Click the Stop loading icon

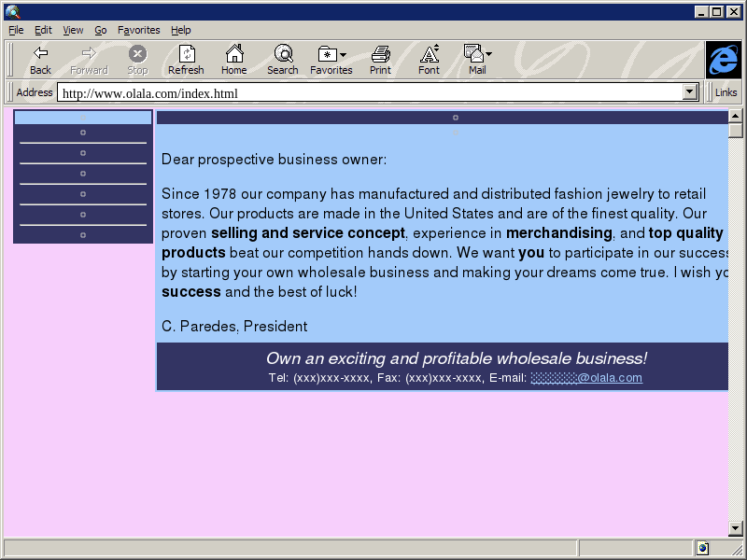137,54
